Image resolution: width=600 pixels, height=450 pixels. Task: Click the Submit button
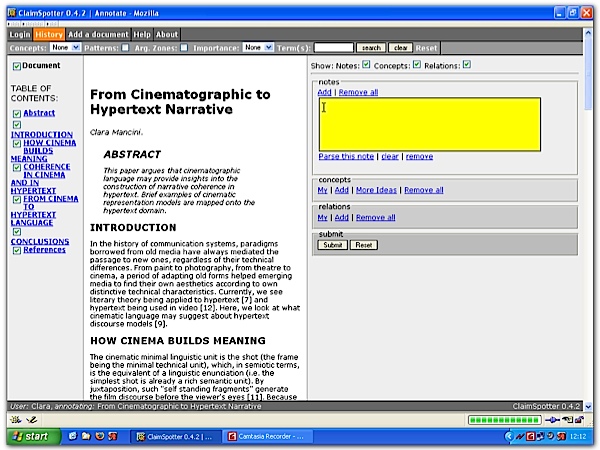(x=333, y=245)
